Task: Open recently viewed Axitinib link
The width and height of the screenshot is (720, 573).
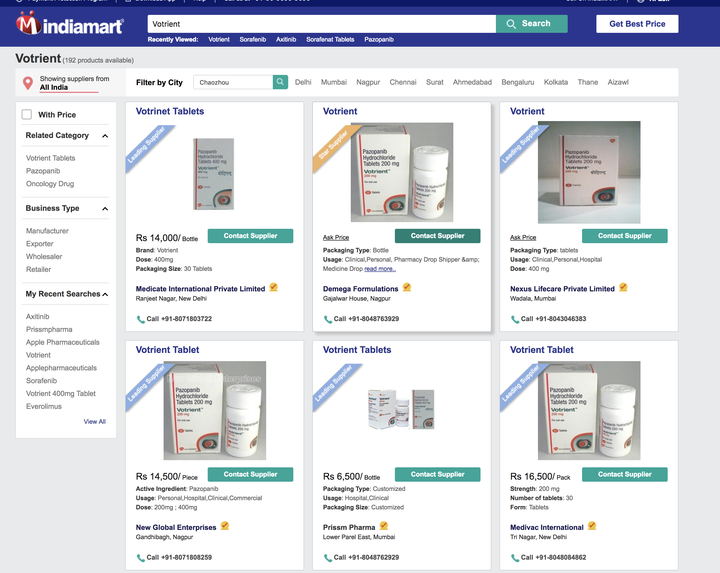Action: (x=286, y=39)
